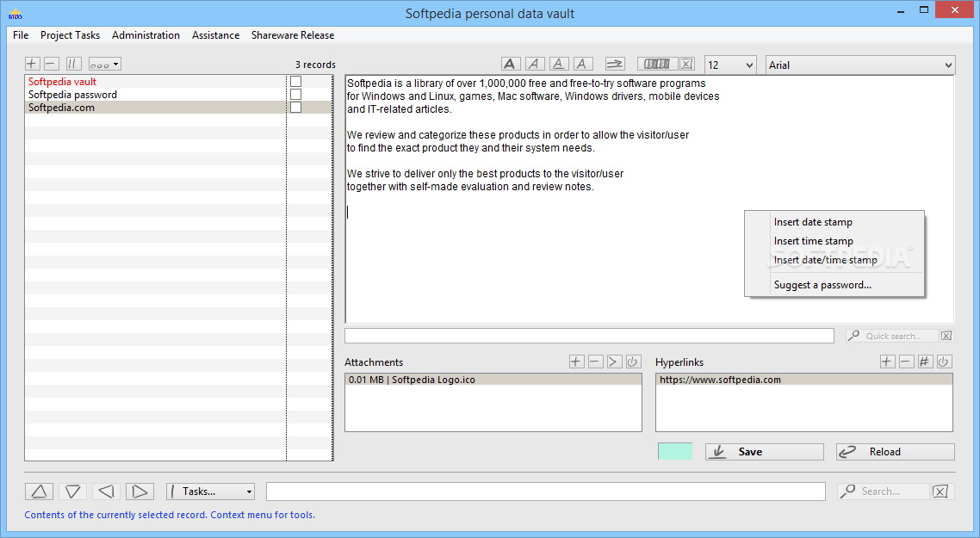The height and width of the screenshot is (538, 980).
Task: Open the Administration menu
Action: pyautogui.click(x=146, y=35)
